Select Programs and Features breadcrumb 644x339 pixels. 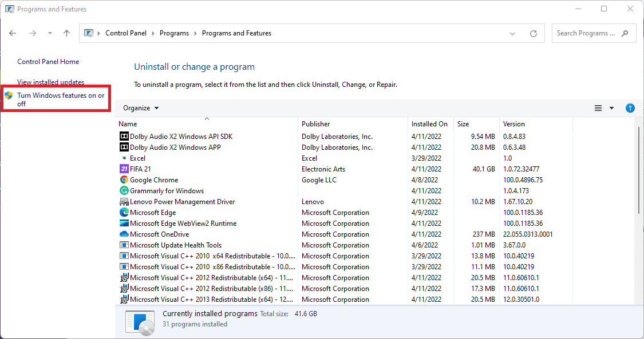coord(236,33)
